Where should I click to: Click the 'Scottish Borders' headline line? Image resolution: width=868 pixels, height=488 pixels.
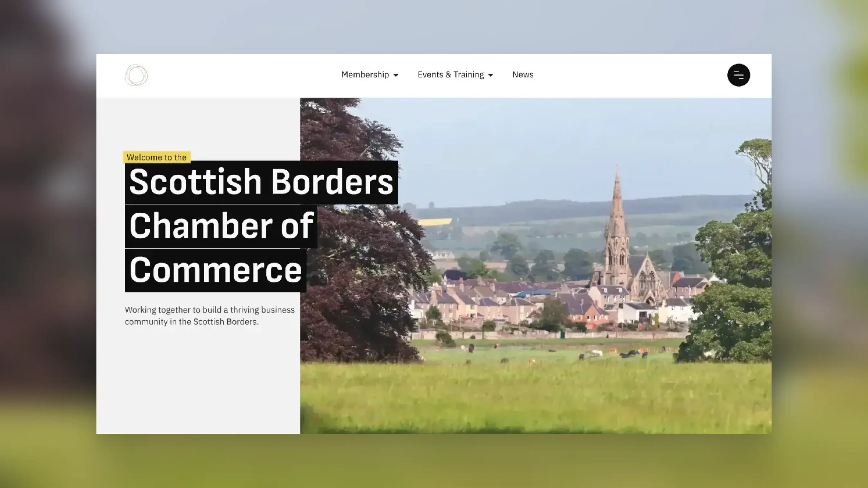click(261, 182)
